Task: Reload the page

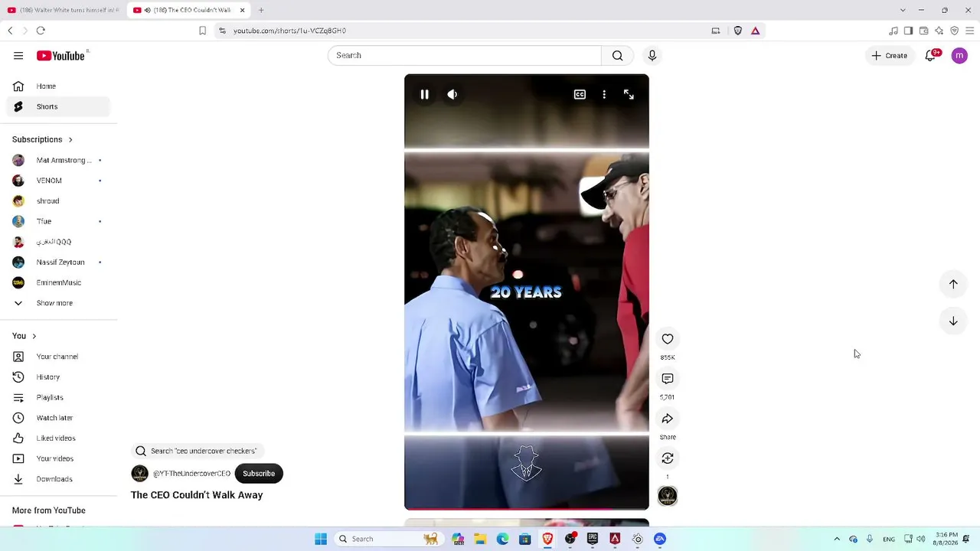Action: point(41,31)
